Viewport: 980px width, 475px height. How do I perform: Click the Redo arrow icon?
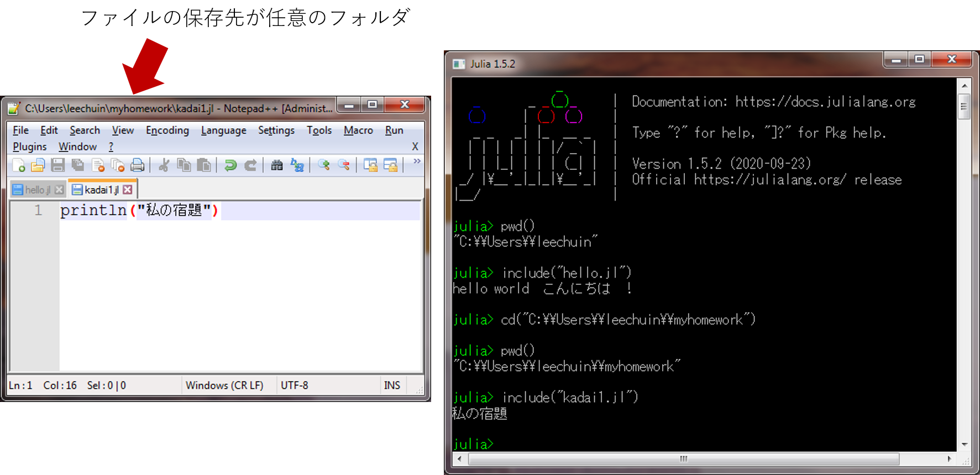pos(250,165)
